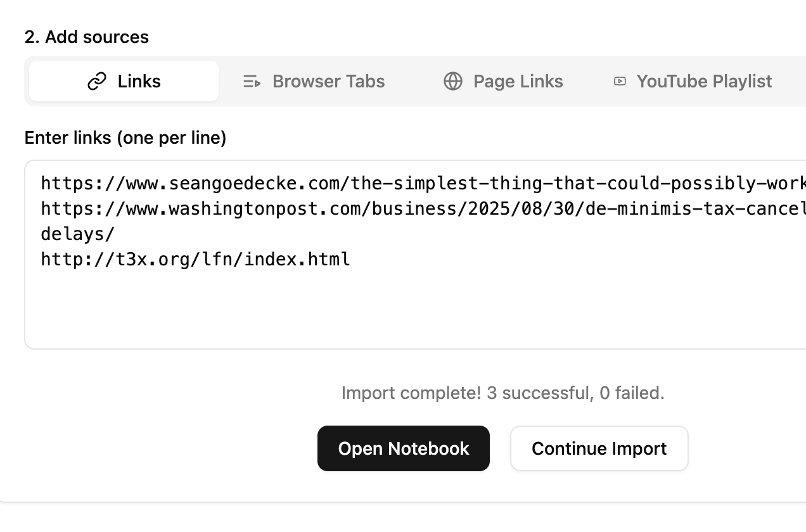
Task: Open the Page Links tab label
Action: point(518,82)
